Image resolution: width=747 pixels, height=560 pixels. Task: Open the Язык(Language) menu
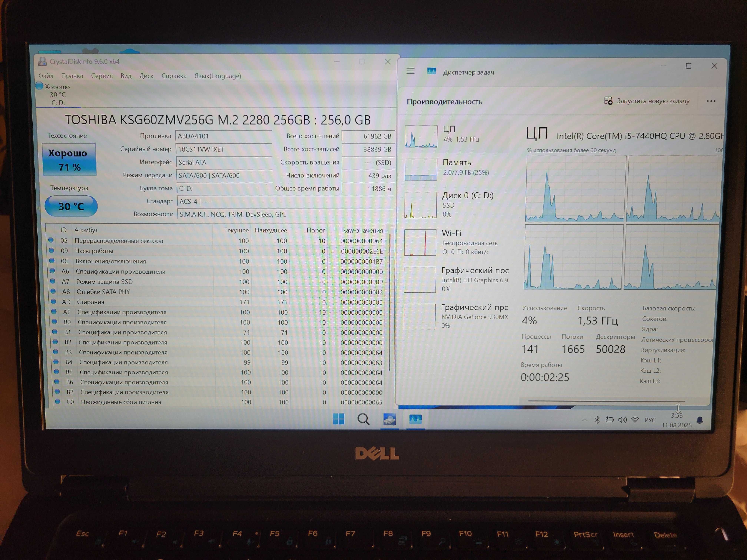218,76
